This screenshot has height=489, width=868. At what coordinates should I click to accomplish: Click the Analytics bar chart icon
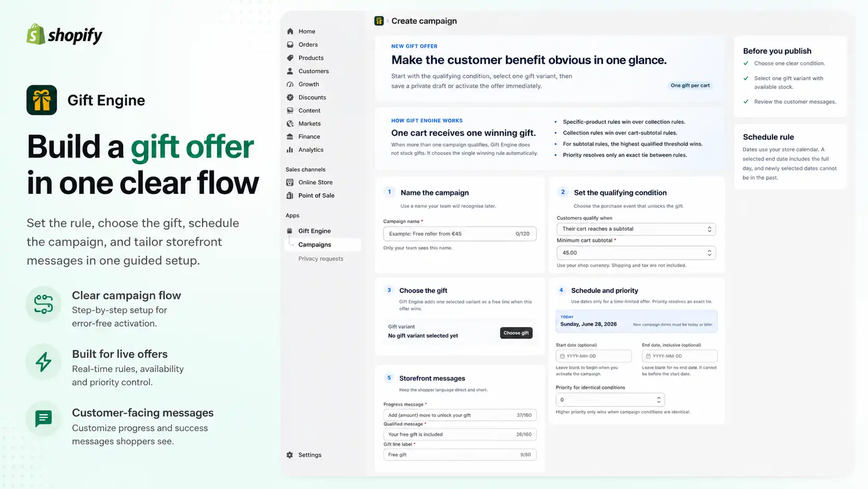click(290, 150)
